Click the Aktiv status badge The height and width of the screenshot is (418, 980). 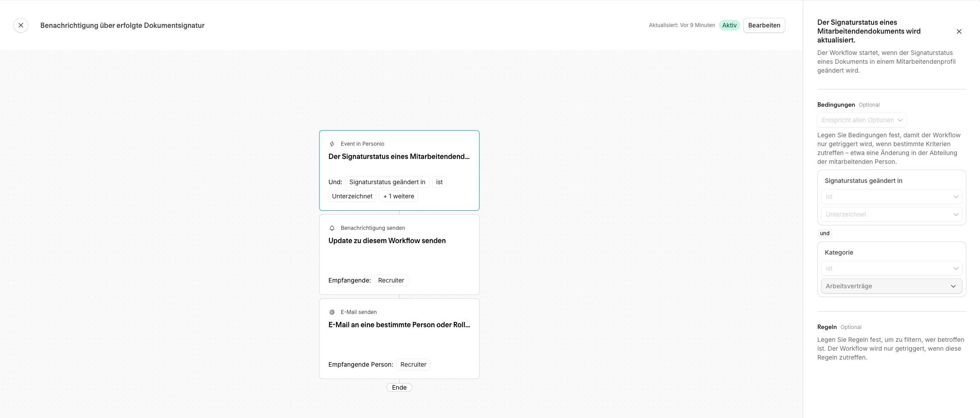pos(729,25)
